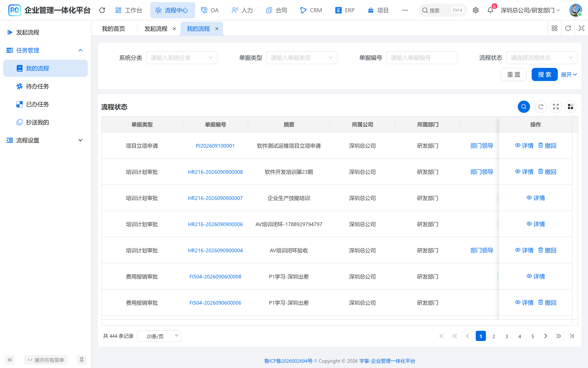Open the tab grid manager icon
The image size is (588, 368).
pos(555,28)
